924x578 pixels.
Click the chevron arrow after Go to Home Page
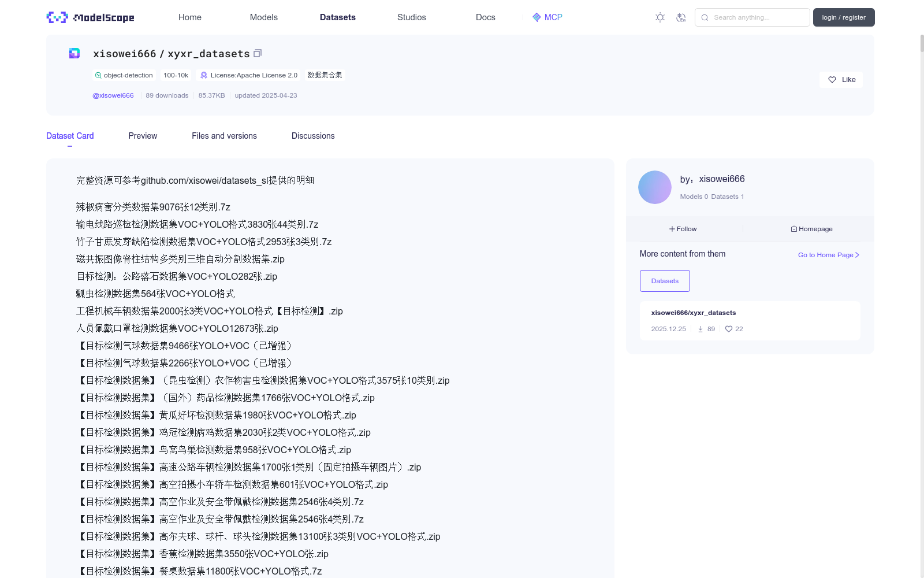coord(857,255)
